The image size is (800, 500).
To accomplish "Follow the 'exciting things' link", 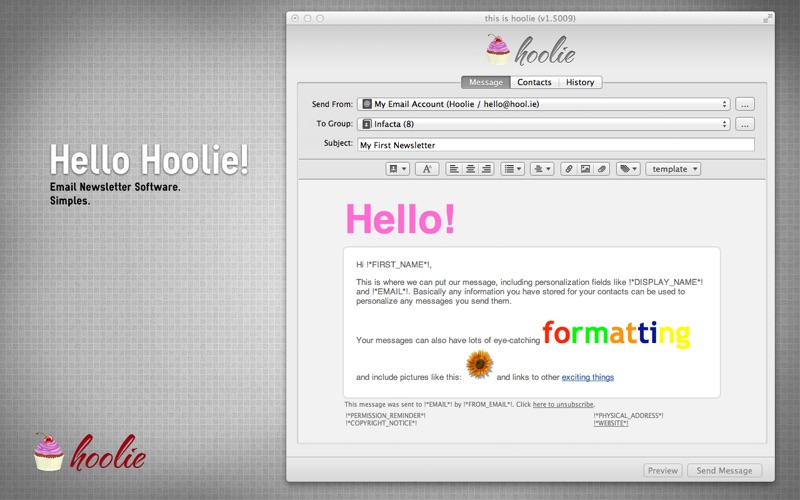I will pos(588,377).
